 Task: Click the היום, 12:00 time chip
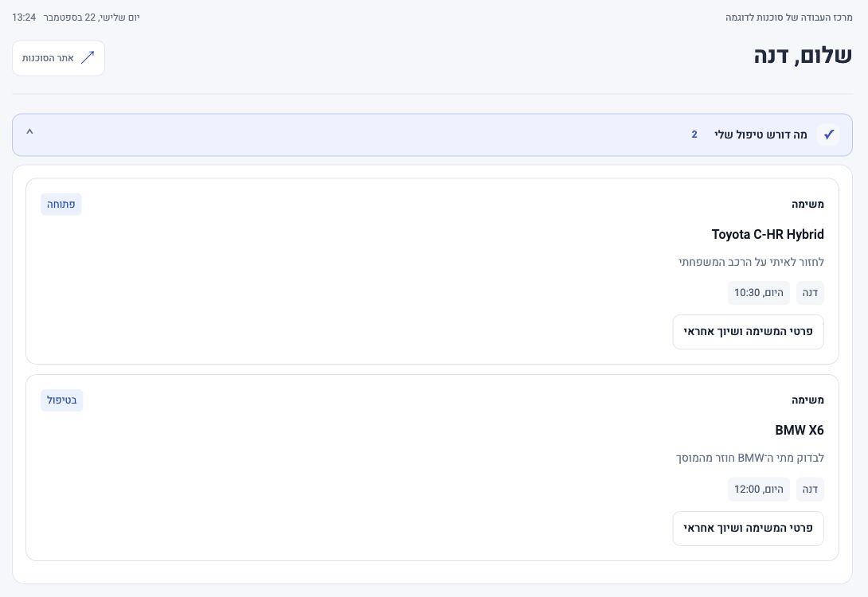point(758,489)
